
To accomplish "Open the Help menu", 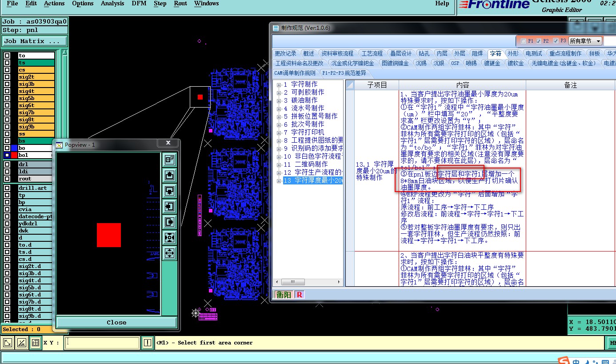I will 442,4.
